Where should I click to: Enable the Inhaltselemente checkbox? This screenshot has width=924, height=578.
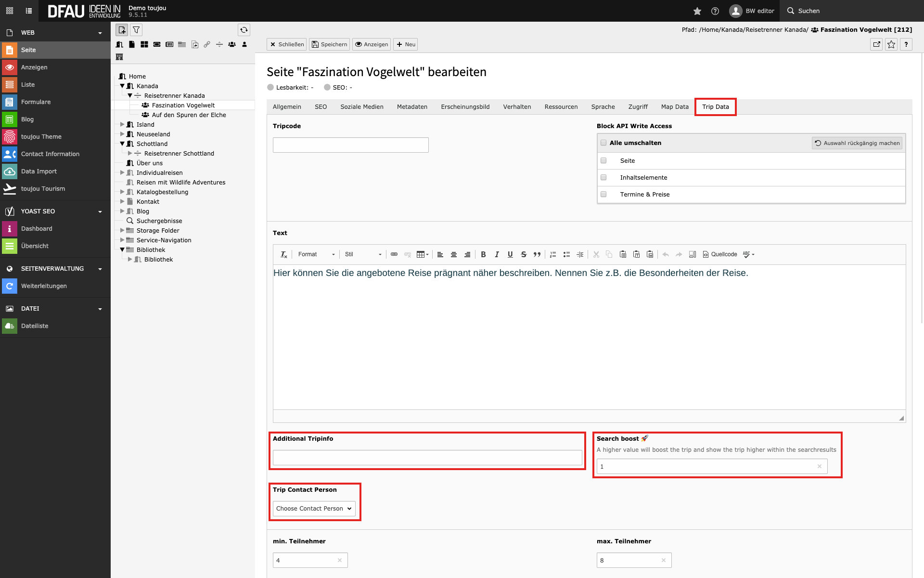pyautogui.click(x=603, y=178)
